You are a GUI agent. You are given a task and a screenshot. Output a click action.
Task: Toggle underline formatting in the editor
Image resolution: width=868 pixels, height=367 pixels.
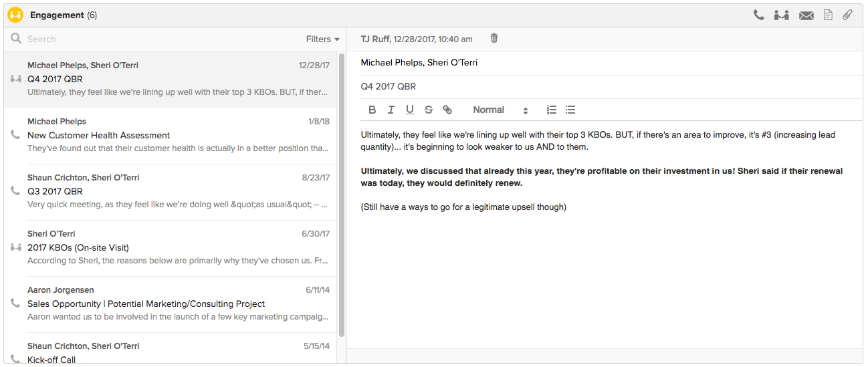tap(410, 110)
